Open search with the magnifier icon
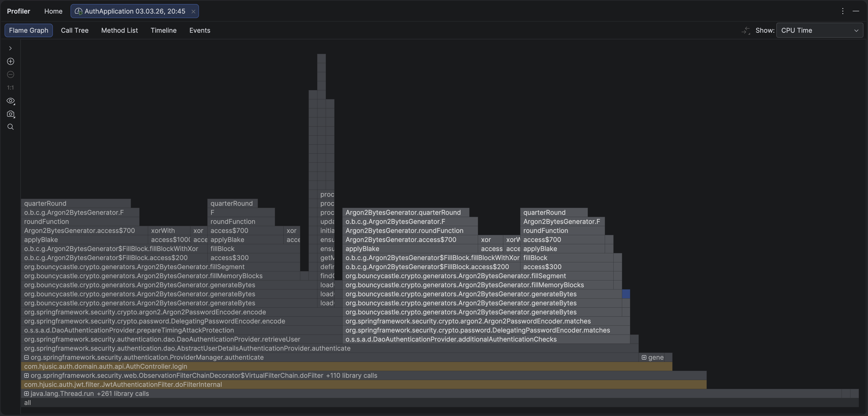Screen dimensions: 868x416 coord(10,127)
